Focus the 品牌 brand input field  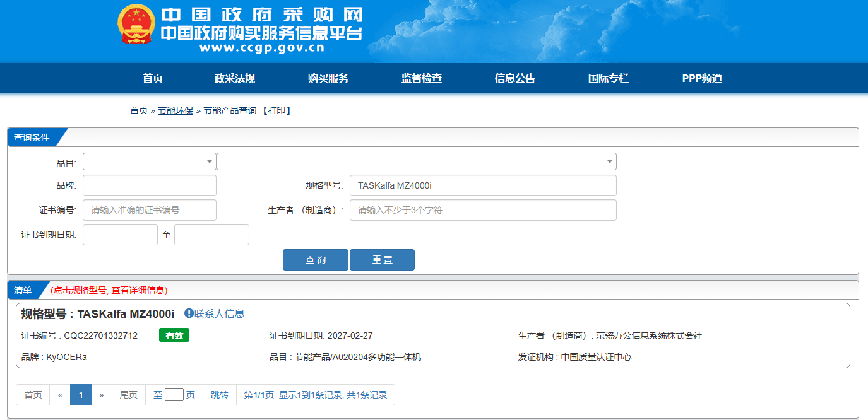(x=149, y=185)
